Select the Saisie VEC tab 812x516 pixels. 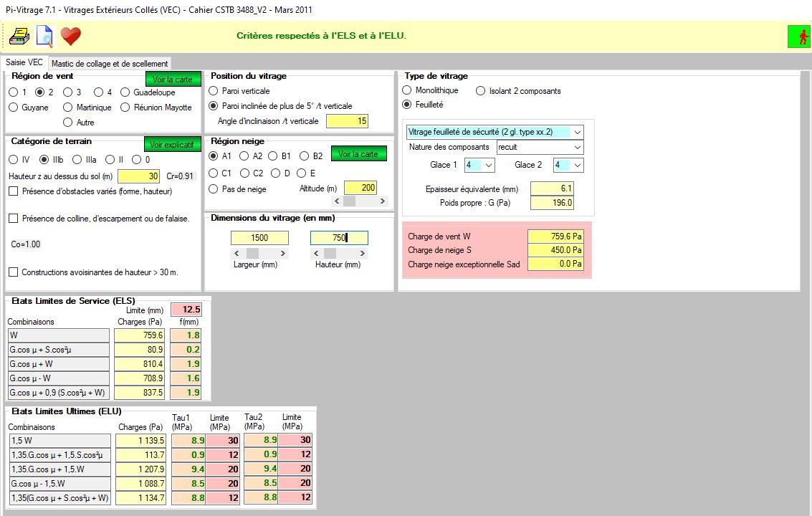pyautogui.click(x=24, y=63)
